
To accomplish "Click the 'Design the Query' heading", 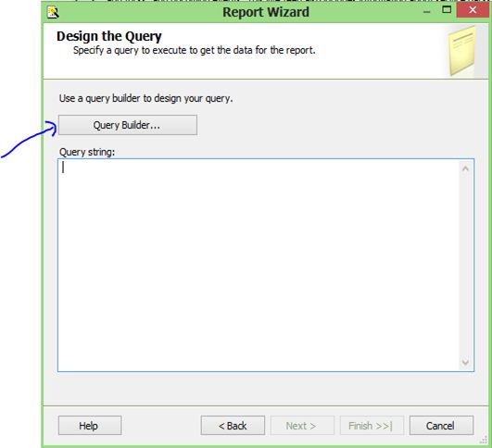I will (x=109, y=36).
